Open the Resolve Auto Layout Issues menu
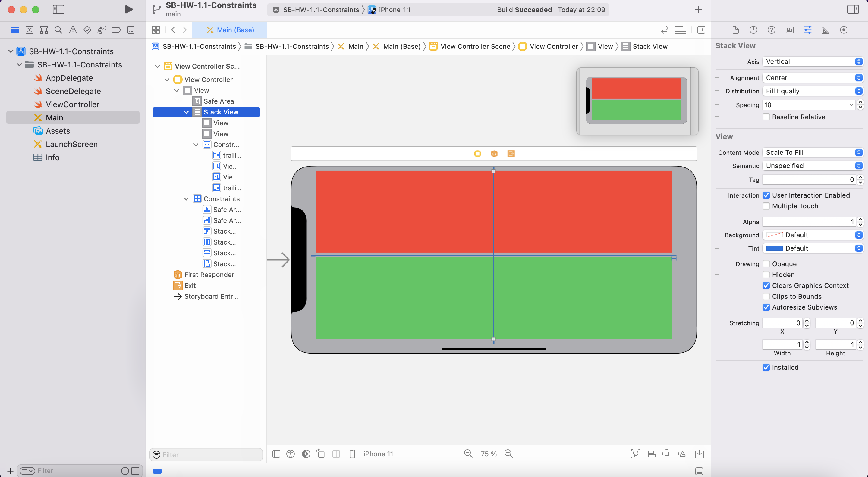This screenshot has height=477, width=868. [x=682, y=454]
